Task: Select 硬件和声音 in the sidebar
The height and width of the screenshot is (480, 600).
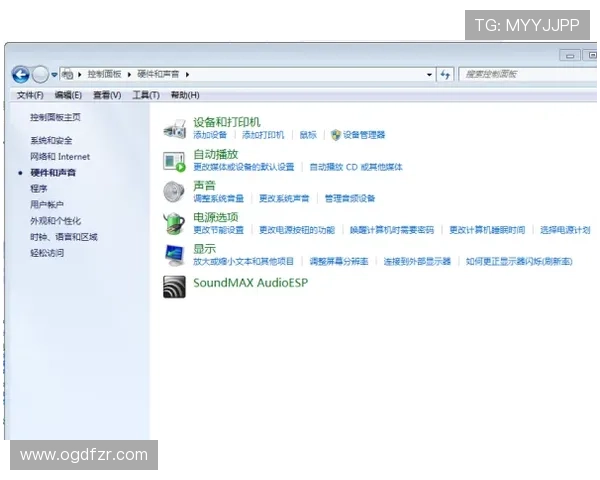Action: (53, 173)
